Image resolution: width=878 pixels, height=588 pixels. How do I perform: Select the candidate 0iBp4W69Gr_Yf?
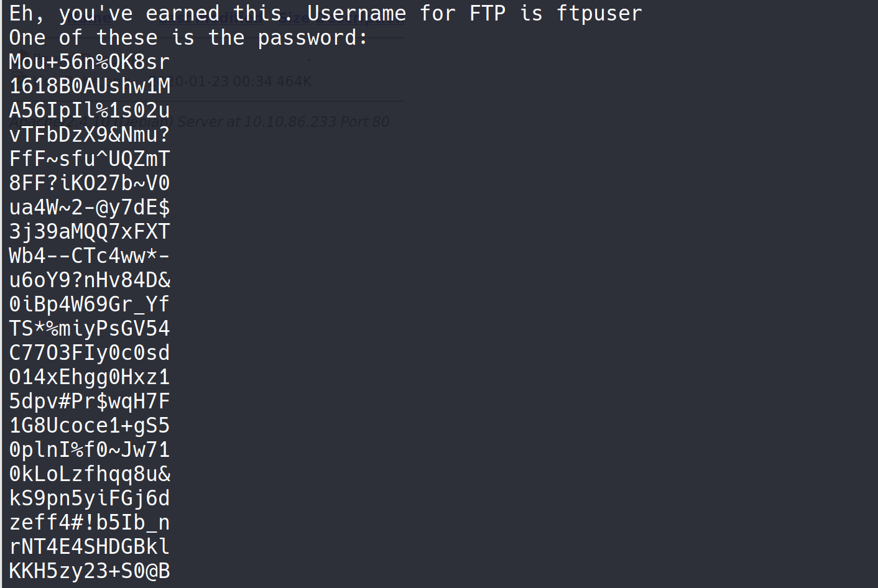[90, 305]
